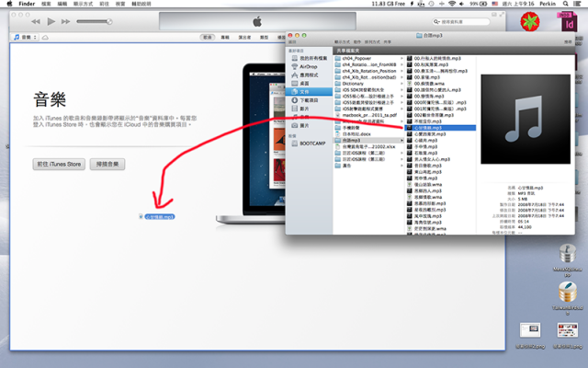Click the iTunes rewind button
Screen dimensions: 588x368
click(36, 22)
